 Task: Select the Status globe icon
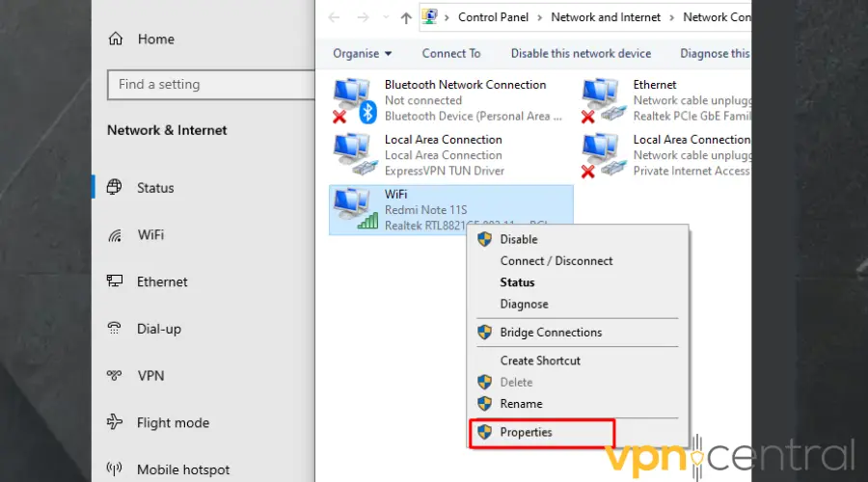click(x=116, y=188)
